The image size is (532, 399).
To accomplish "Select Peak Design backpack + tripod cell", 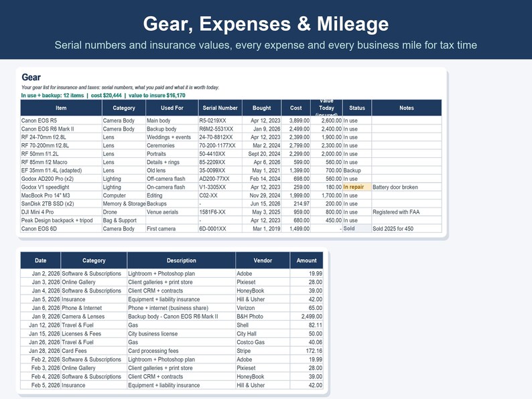I will tap(61, 220).
